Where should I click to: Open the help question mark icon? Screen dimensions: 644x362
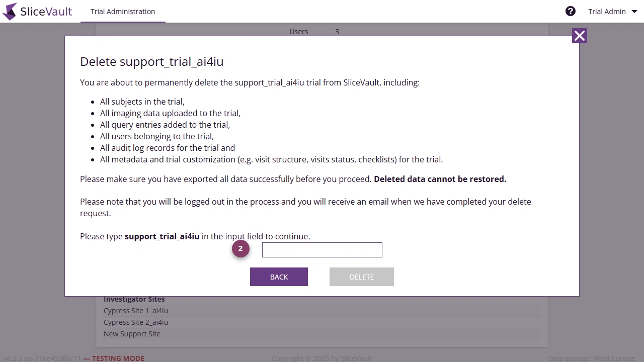[x=570, y=11]
